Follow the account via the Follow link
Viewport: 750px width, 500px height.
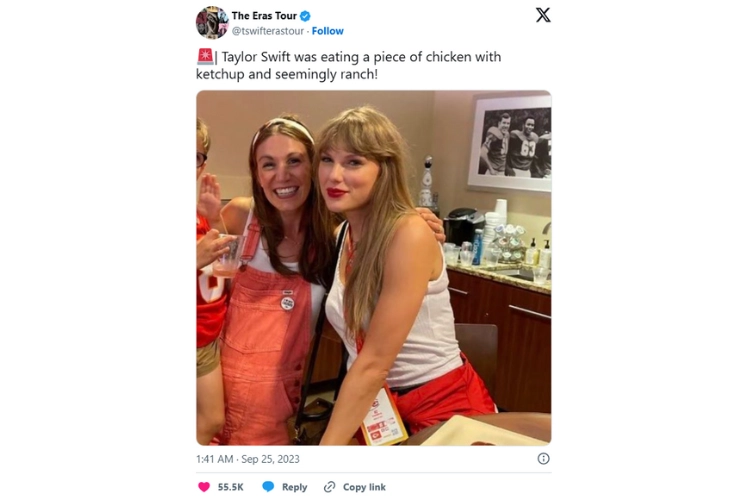pos(328,31)
